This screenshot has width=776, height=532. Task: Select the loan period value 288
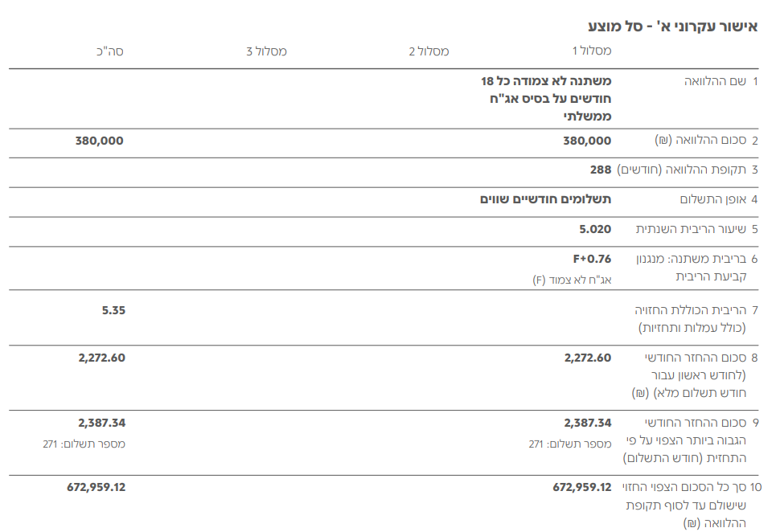point(601,170)
